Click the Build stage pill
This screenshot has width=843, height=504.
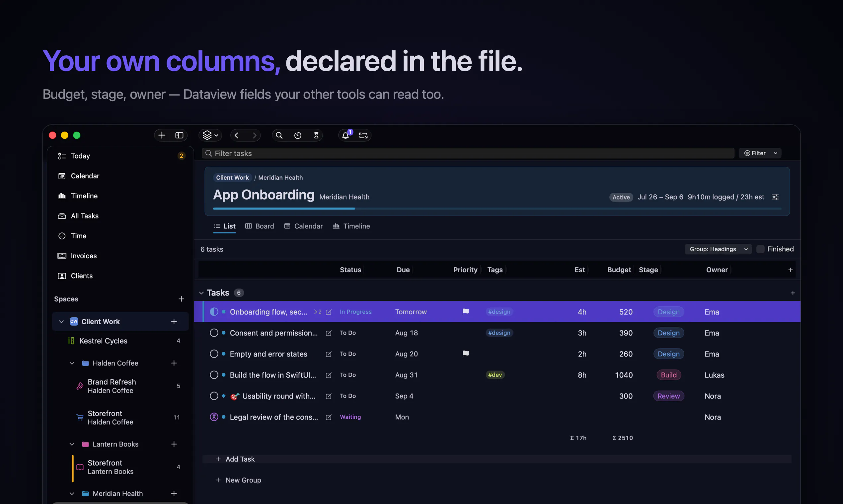[x=669, y=375]
